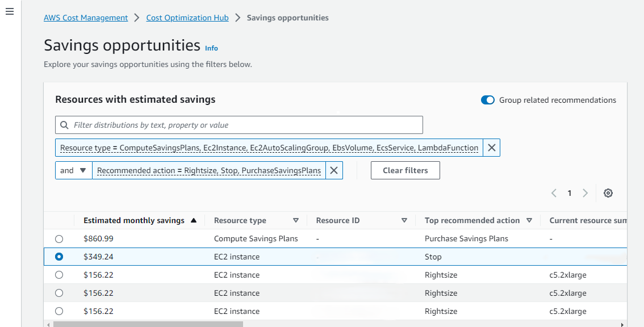Edit the Resource type filter token
Screen dimensions: 644x327
269,148
